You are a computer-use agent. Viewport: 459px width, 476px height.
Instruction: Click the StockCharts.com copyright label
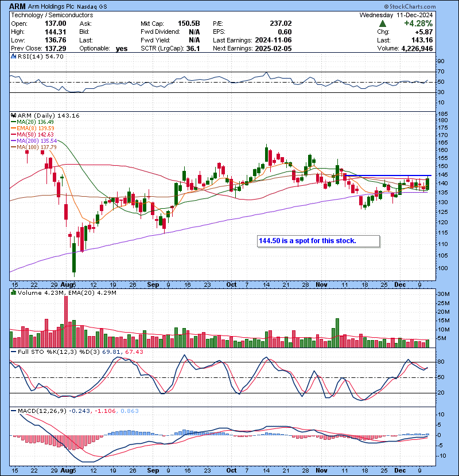point(410,6)
